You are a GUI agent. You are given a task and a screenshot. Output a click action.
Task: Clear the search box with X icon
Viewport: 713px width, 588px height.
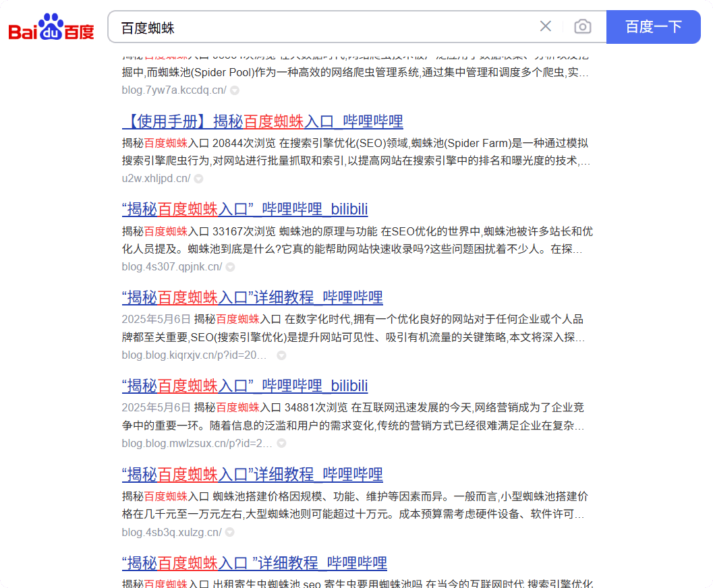(x=546, y=26)
